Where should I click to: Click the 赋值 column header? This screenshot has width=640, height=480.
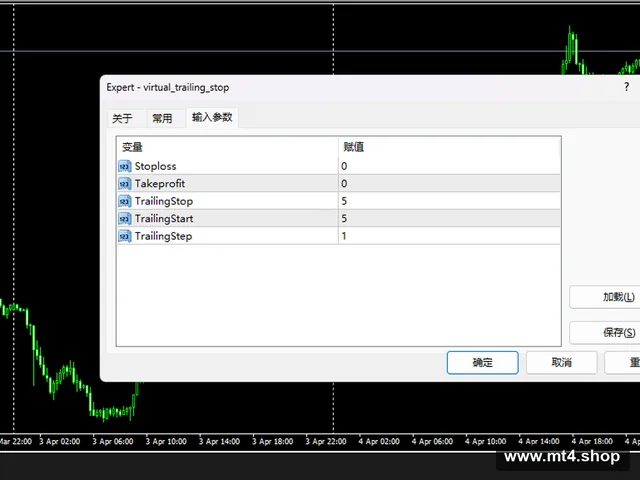tap(449, 147)
